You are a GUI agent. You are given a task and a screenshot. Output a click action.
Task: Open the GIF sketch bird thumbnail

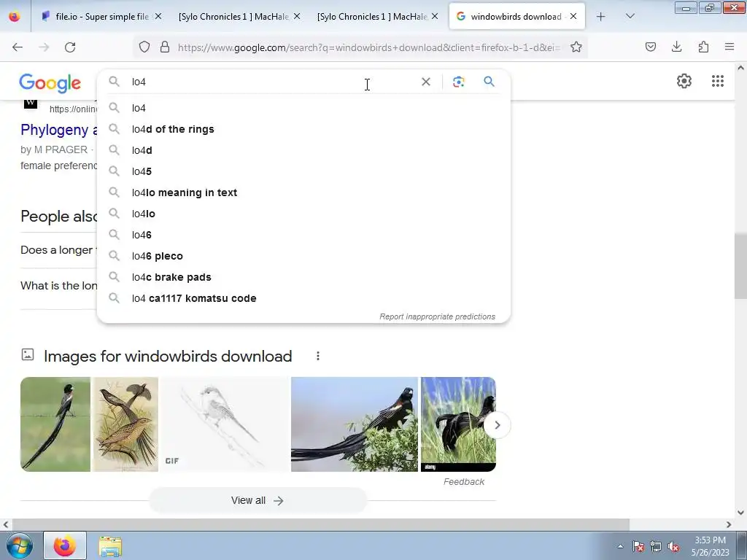[225, 424]
